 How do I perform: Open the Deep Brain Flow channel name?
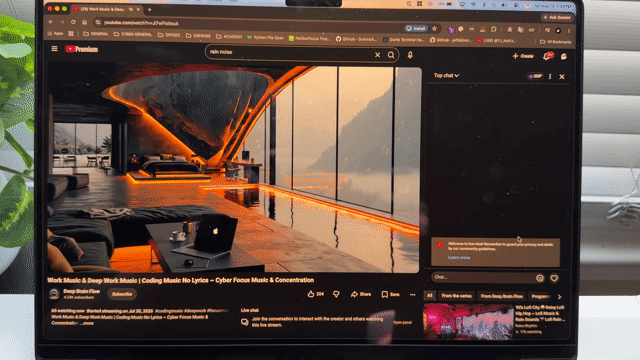point(82,291)
